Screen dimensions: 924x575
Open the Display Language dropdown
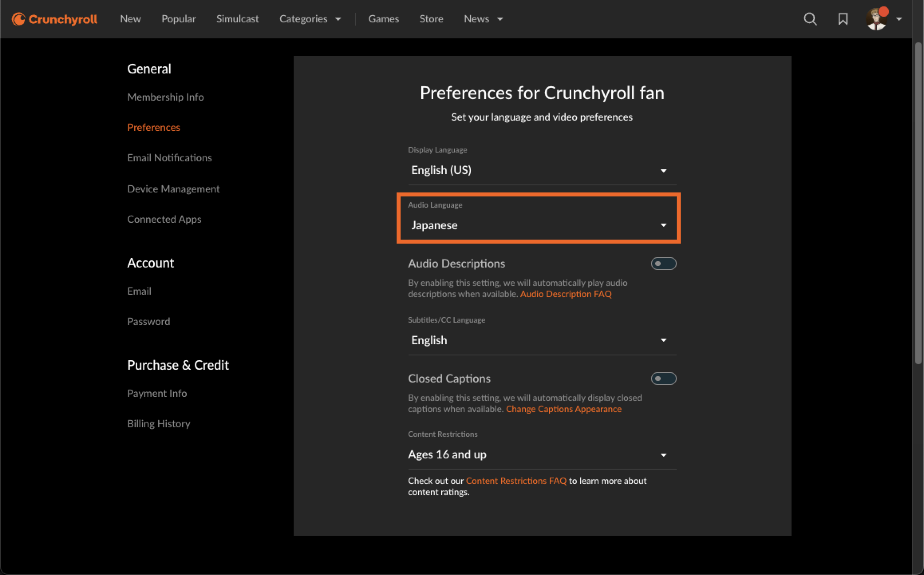coord(542,171)
